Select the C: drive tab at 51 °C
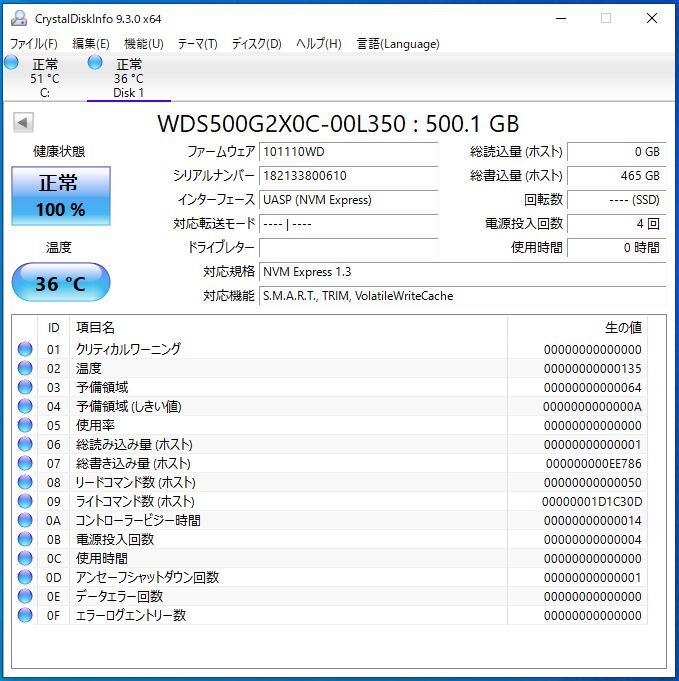 45,78
